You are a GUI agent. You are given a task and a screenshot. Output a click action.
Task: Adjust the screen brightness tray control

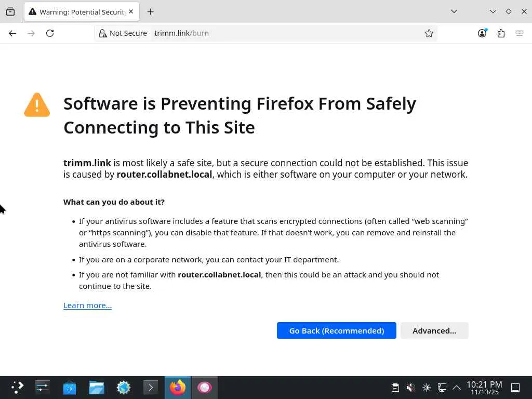427,388
